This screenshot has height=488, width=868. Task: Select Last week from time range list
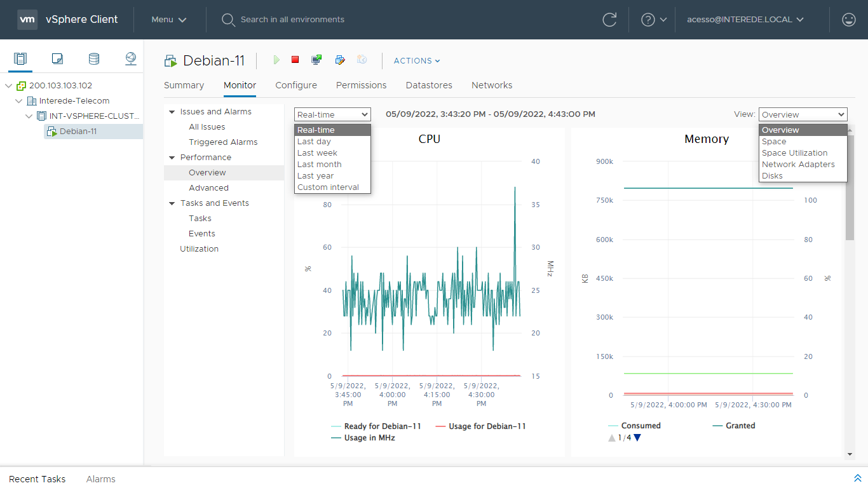(317, 153)
